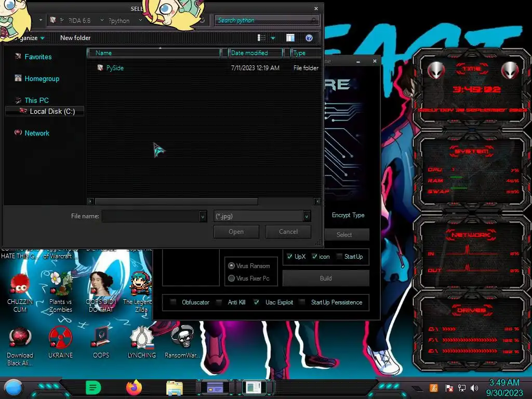This screenshot has width=532, height=399.
Task: Select the Virus Ransom radio button
Action: [231, 265]
